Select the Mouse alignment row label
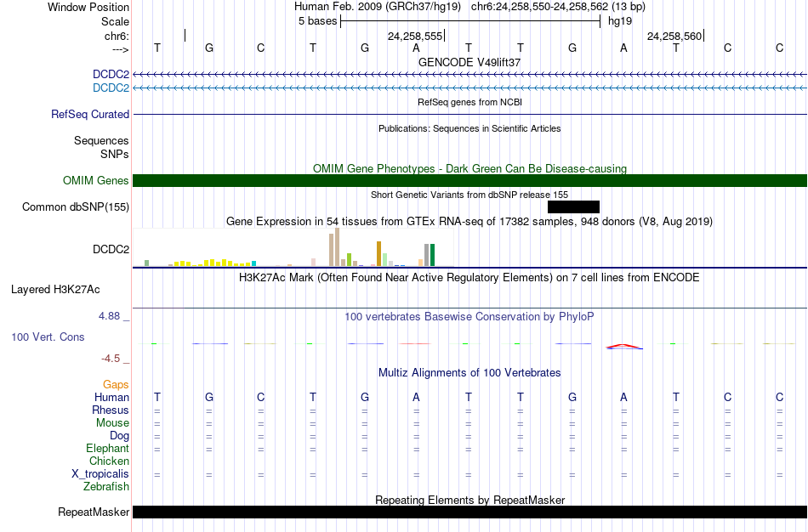The width and height of the screenshot is (808, 532). [112, 423]
